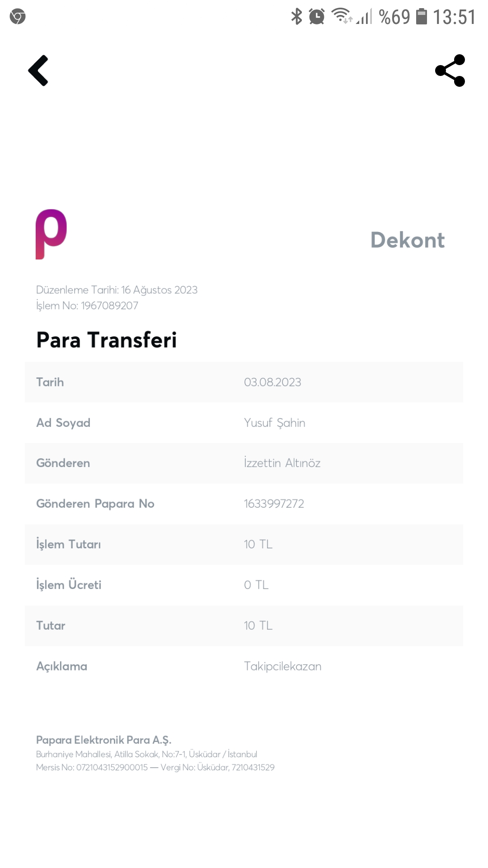Tap the Düzenleme Tarihi line
The height and width of the screenshot is (868, 488).
point(117,290)
